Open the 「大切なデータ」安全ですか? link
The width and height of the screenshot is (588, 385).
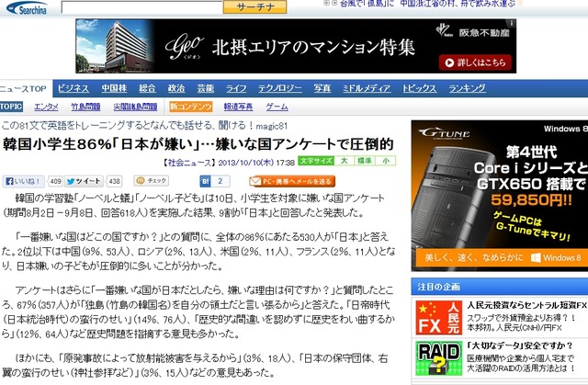point(520,345)
